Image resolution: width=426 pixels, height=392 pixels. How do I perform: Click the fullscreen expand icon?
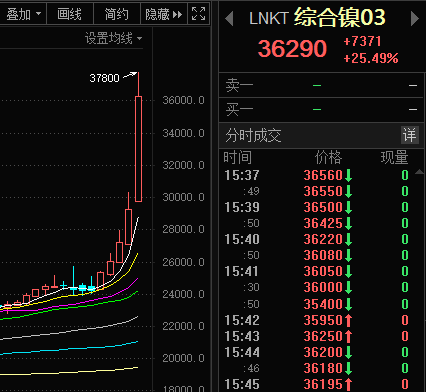pyautogui.click(x=199, y=14)
